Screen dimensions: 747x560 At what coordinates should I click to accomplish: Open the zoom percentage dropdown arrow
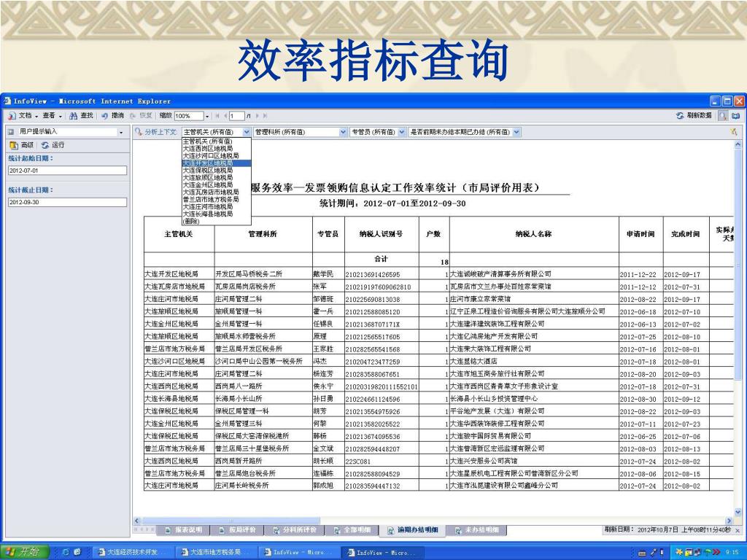pyautogui.click(x=206, y=116)
